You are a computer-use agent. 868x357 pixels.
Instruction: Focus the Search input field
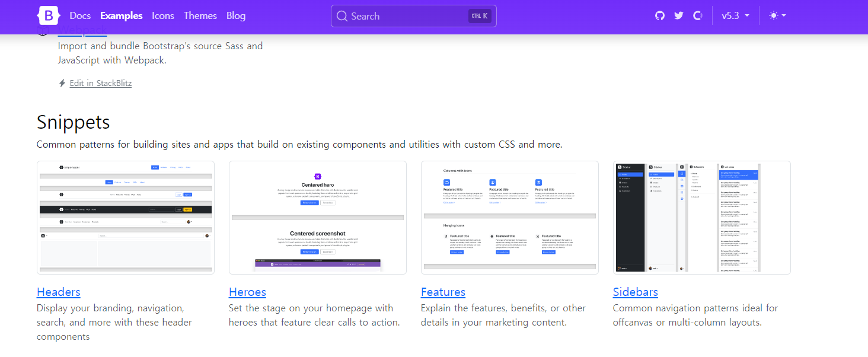tap(414, 16)
